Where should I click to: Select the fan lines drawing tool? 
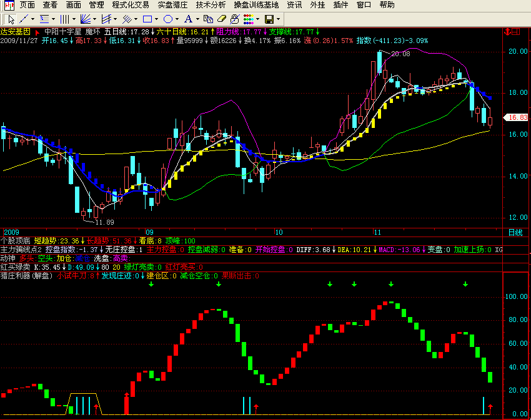(86, 19)
